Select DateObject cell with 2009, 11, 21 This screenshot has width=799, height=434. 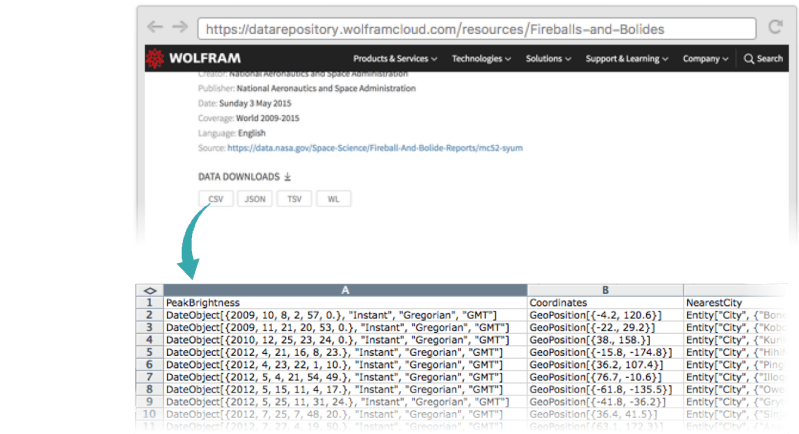pos(345,328)
